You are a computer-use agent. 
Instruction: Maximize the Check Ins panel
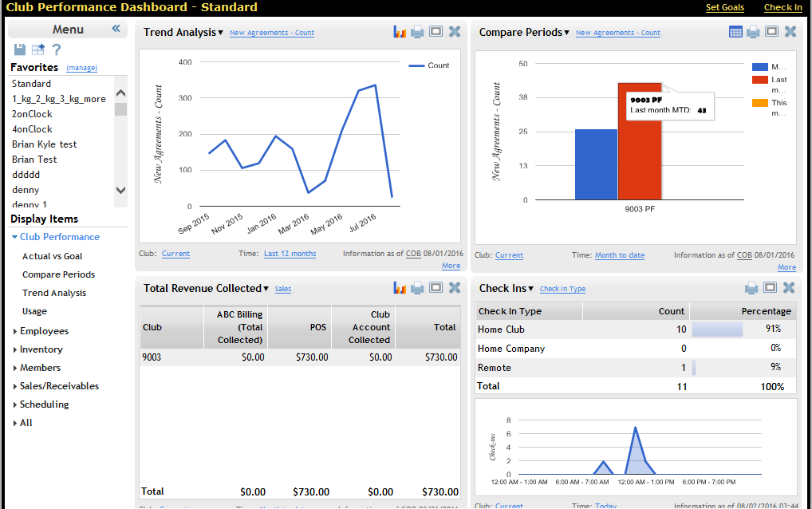[771, 288]
